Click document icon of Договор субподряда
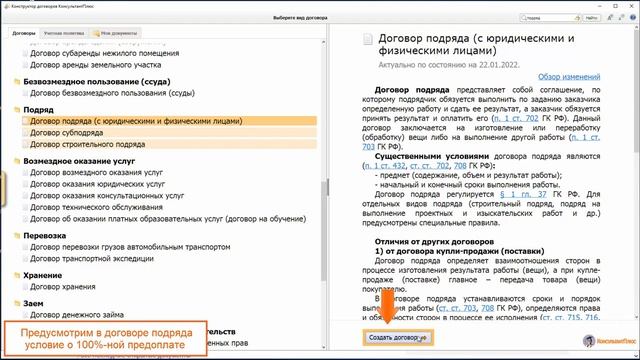 click(25, 133)
